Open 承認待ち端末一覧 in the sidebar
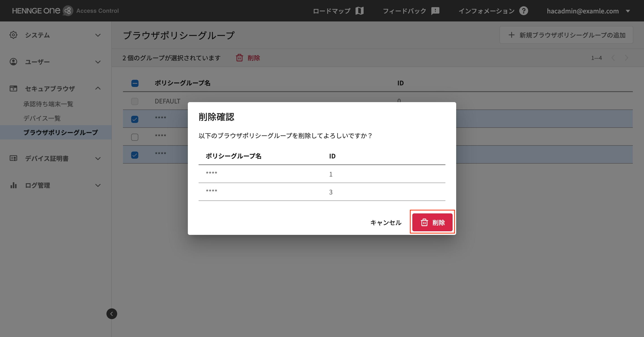The image size is (644, 337). 48,104
